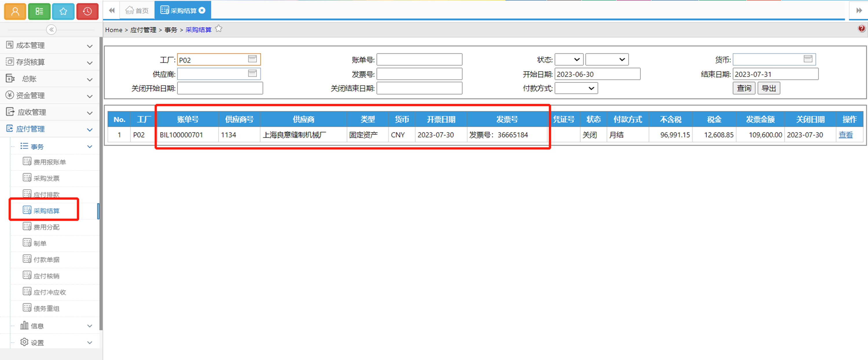The width and height of the screenshot is (868, 360).
Task: Open 制单 in the sidebar
Action: 40,243
